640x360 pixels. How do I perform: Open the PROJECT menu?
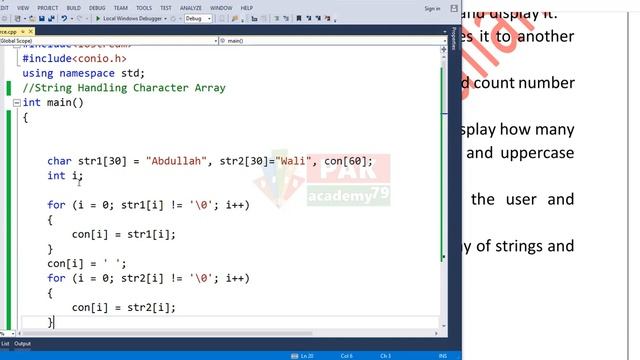[x=48, y=8]
